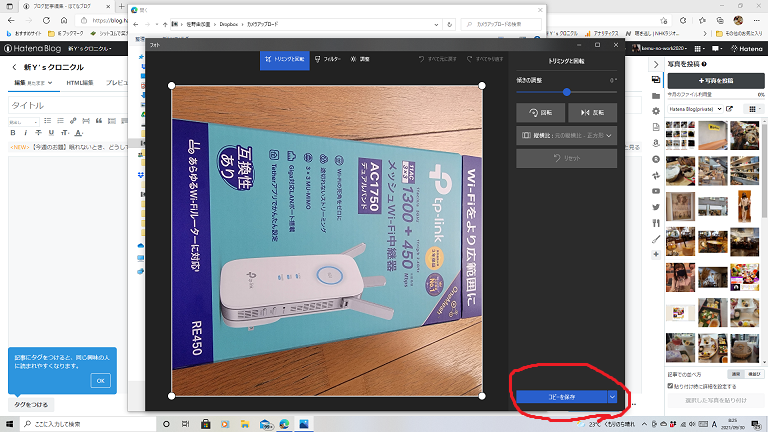Click the Redo all button in Photos
Image resolution: width=768 pixels, height=432 pixels.
click(485, 59)
